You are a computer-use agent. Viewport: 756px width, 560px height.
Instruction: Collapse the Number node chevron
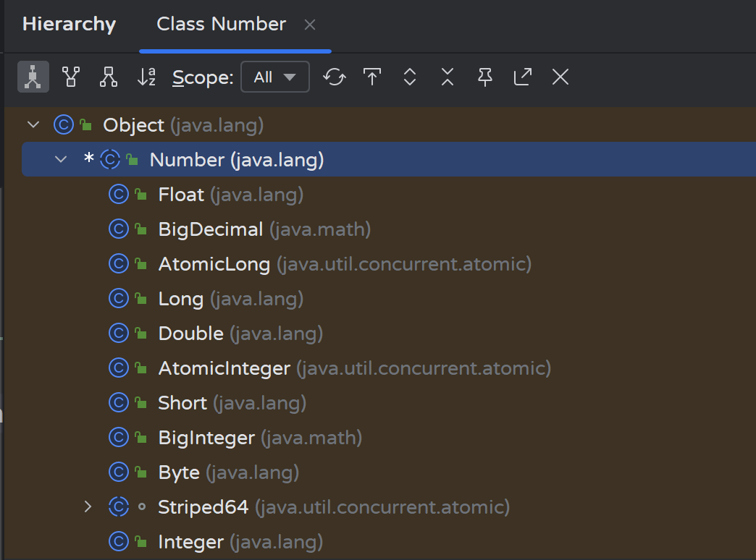(x=62, y=160)
